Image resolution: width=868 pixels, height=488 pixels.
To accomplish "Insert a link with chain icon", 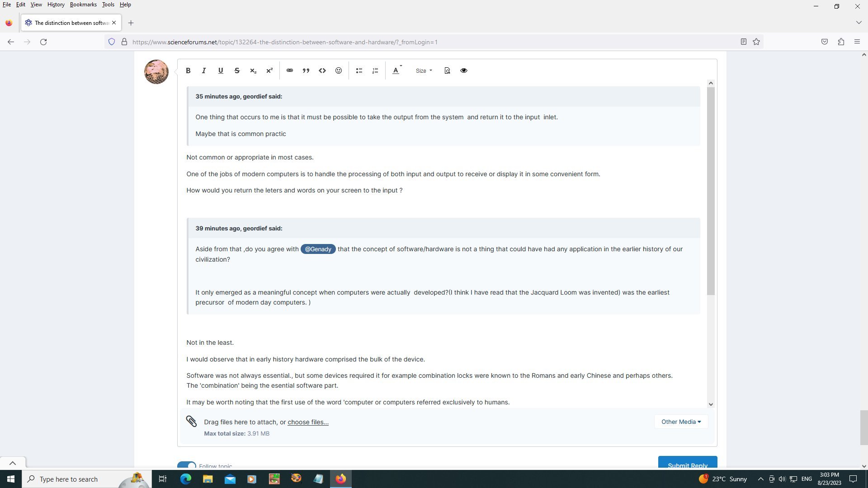I will point(290,70).
